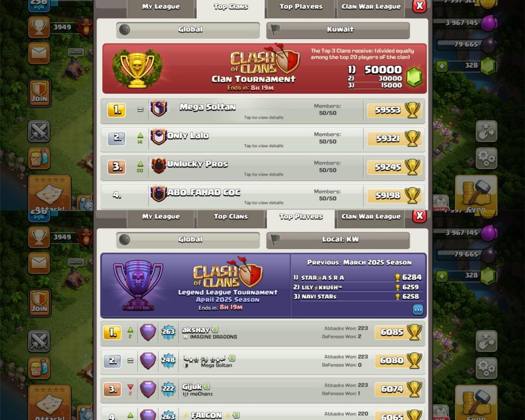The image size is (525, 420).
Task: Click the green list icon beside Gijuk's name
Action: (x=207, y=386)
